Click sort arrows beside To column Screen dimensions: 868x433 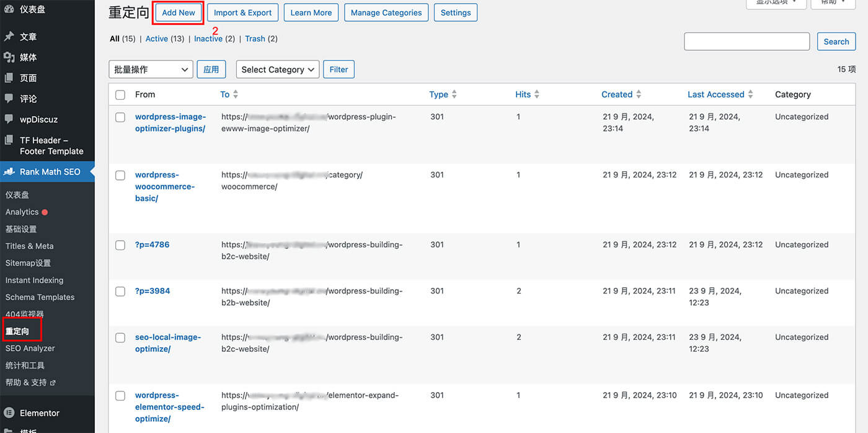pos(236,94)
